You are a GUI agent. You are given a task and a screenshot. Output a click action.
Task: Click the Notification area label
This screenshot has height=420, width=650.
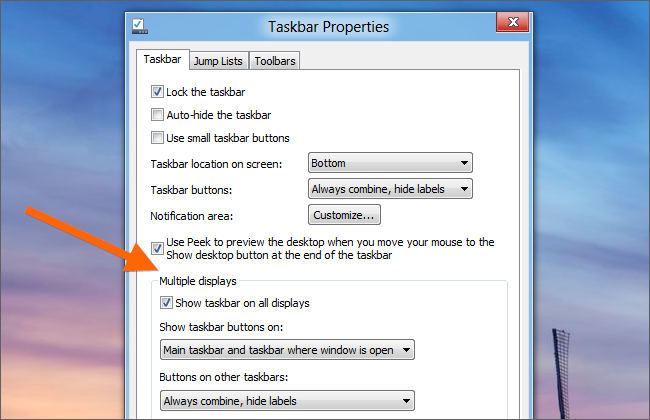pos(198,215)
